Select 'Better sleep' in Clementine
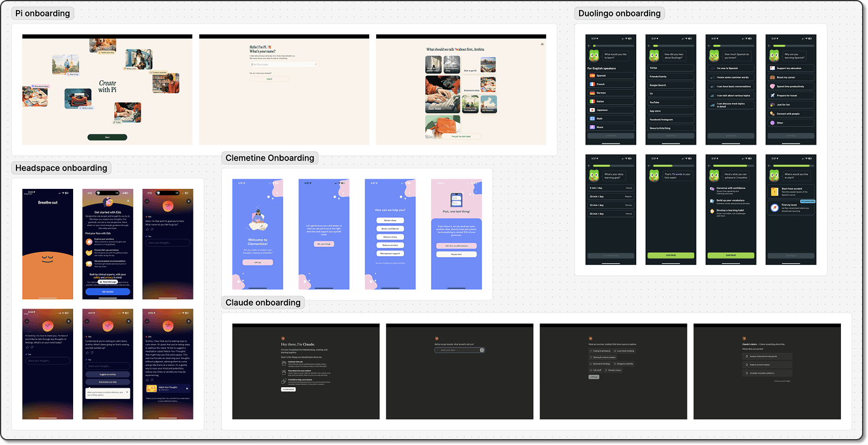868x445 pixels. [390, 220]
